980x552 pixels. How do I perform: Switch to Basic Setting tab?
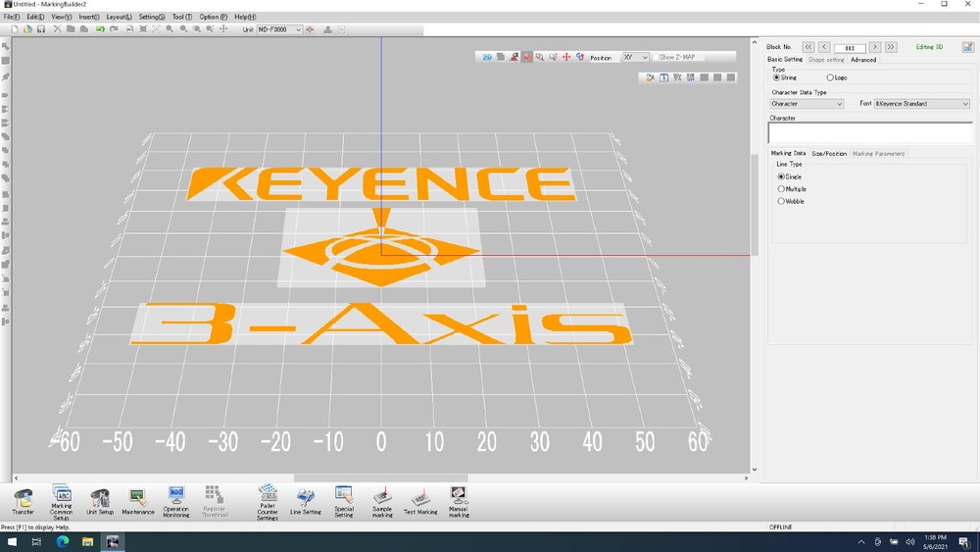(785, 60)
